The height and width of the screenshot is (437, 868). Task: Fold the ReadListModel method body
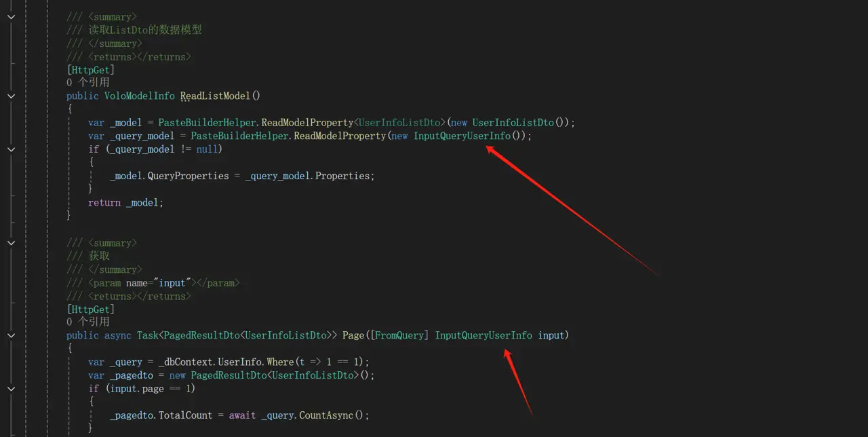pyautogui.click(x=11, y=96)
